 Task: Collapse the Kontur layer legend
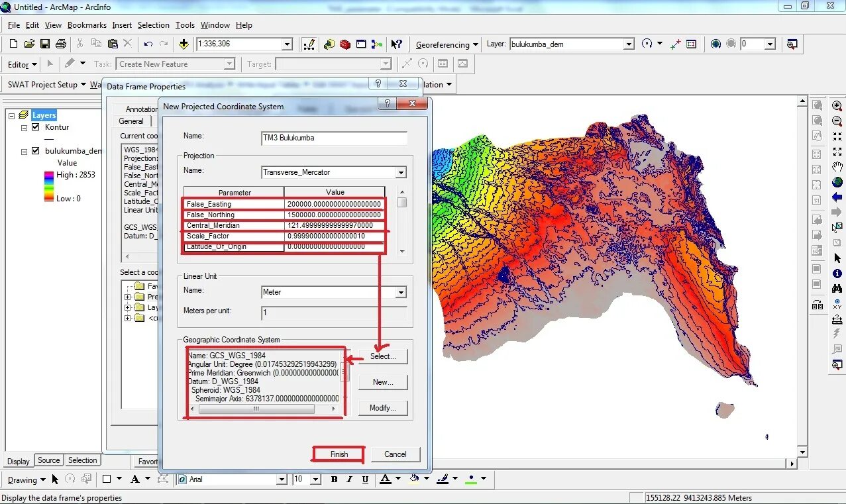point(24,127)
